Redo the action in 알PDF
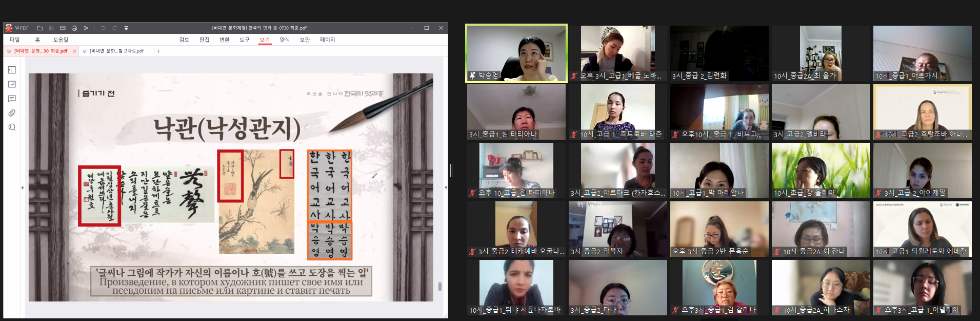This screenshot has height=321, width=980. point(114,28)
